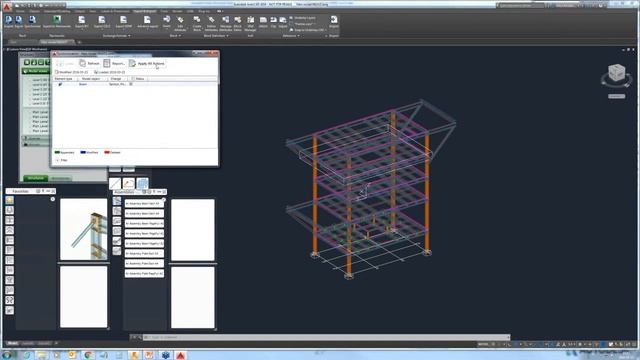Toggle the checkbox in the Beam row
Screen dimensions: 640x360
(131, 84)
